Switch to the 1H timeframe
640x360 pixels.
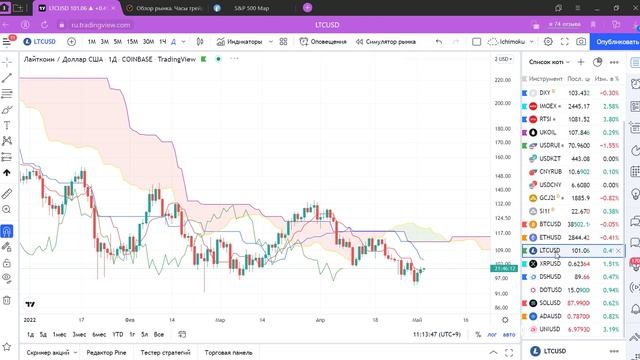click(163, 42)
